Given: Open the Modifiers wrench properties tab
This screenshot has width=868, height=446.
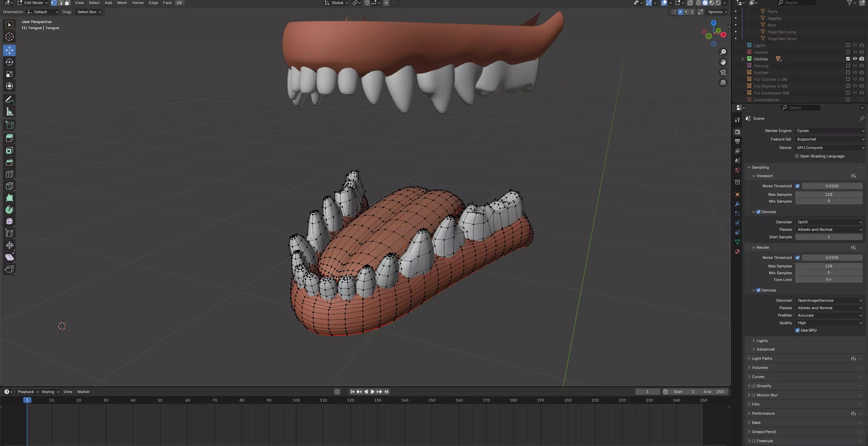Looking at the screenshot, I should coord(737,204).
